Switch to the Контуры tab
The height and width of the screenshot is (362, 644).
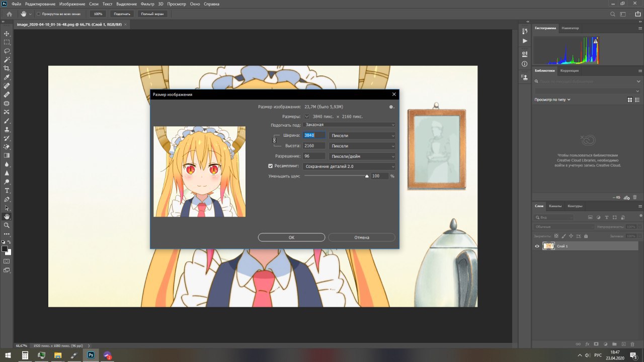coord(575,206)
